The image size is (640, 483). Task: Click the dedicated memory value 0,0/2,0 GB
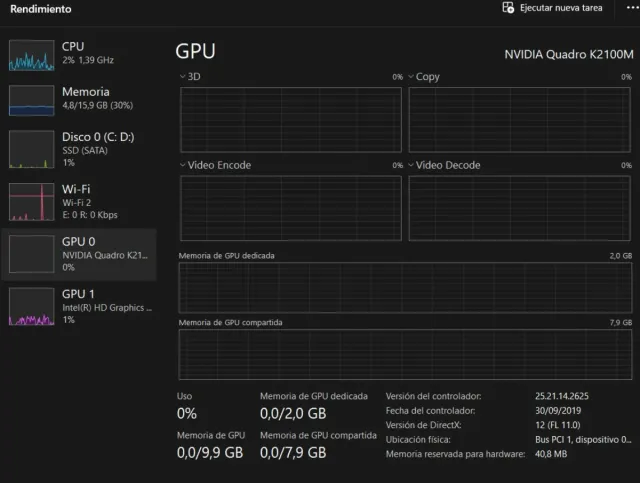click(x=293, y=413)
